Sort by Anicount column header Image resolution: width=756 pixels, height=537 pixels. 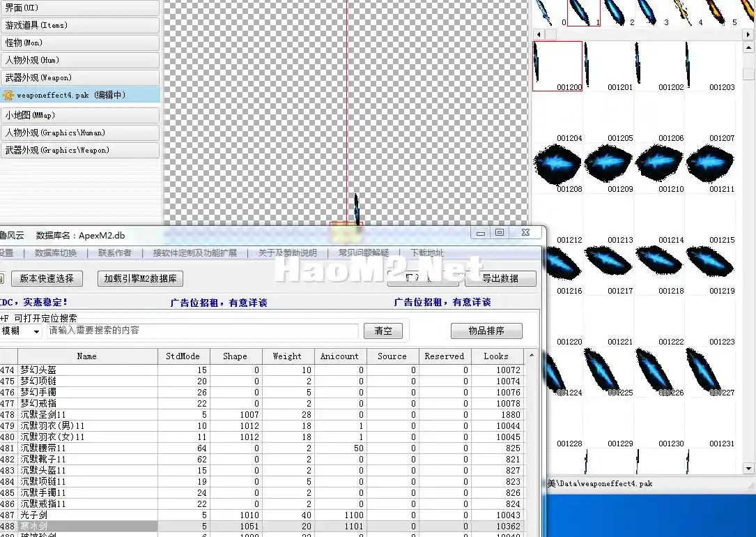(341, 356)
